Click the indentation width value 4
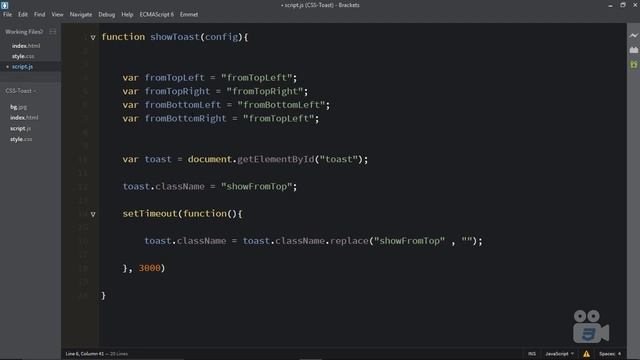Screen dimensions: 640x360 point(619,354)
